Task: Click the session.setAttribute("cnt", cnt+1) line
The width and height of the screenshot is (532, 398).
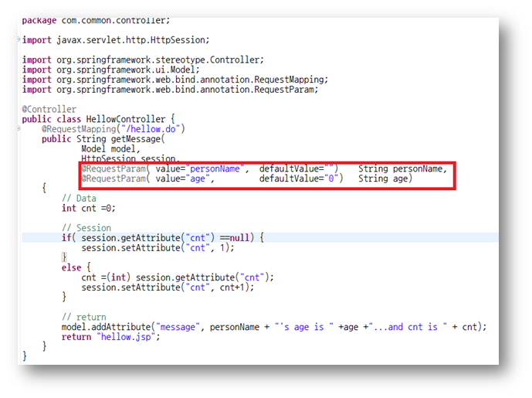Action: pyautogui.click(x=168, y=287)
